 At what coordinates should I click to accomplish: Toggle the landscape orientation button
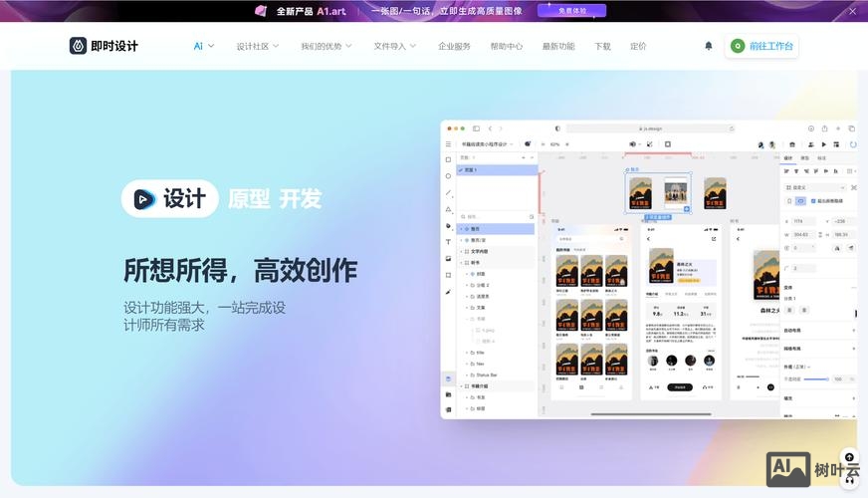click(800, 201)
